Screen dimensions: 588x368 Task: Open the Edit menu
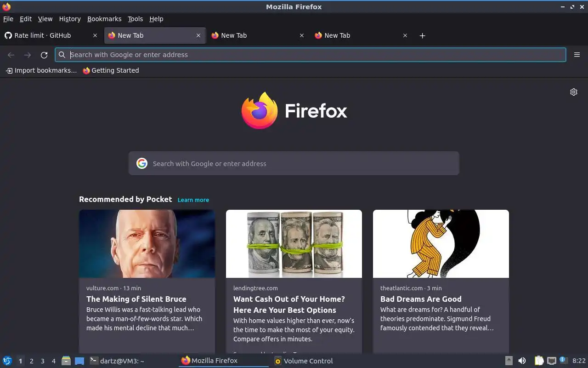(x=26, y=19)
